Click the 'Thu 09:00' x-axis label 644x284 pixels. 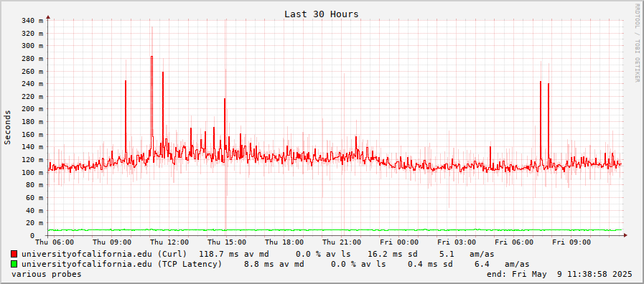112,242
